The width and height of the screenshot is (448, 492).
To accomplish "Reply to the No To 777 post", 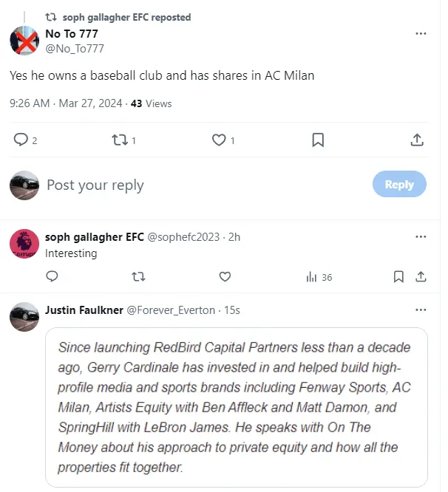I will tap(21, 140).
